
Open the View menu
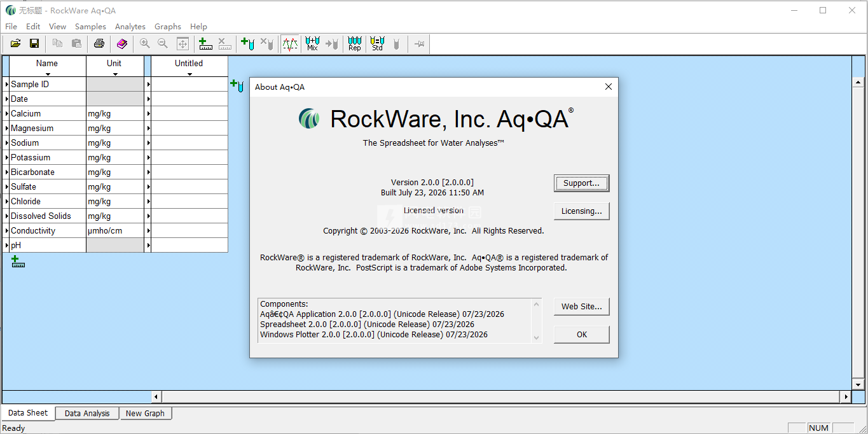coord(57,27)
